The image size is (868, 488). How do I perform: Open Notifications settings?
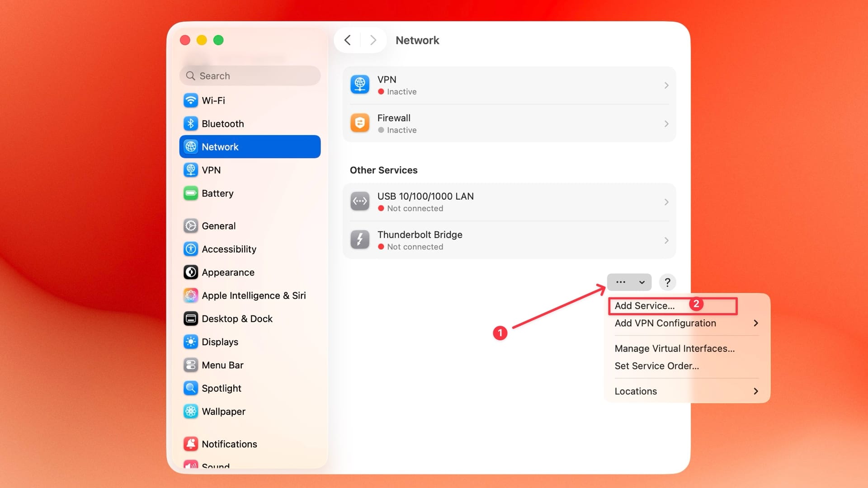pos(190,444)
